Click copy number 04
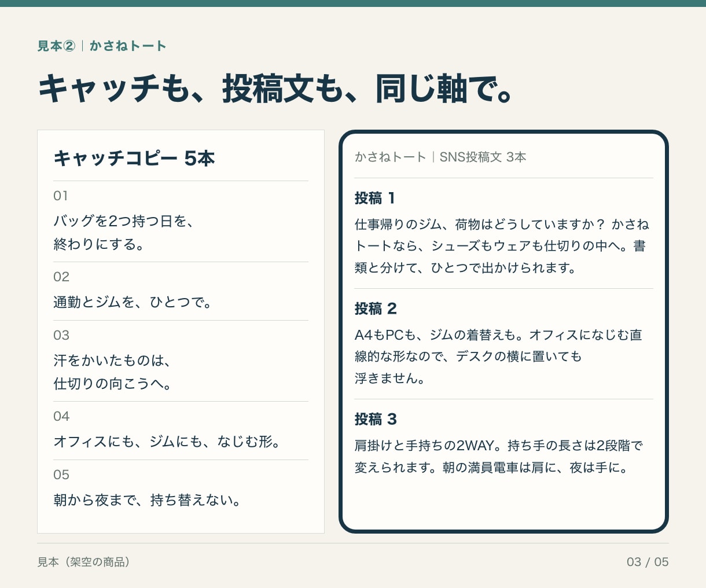 coord(61,416)
